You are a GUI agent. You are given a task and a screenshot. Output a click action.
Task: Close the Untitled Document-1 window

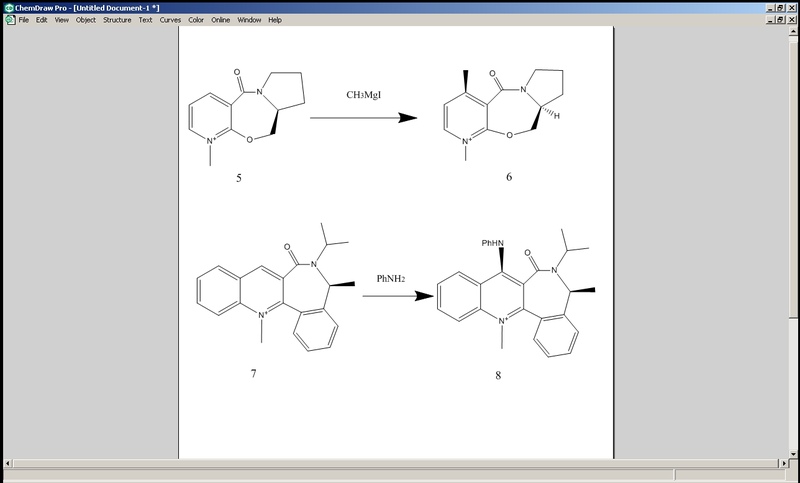(791, 20)
